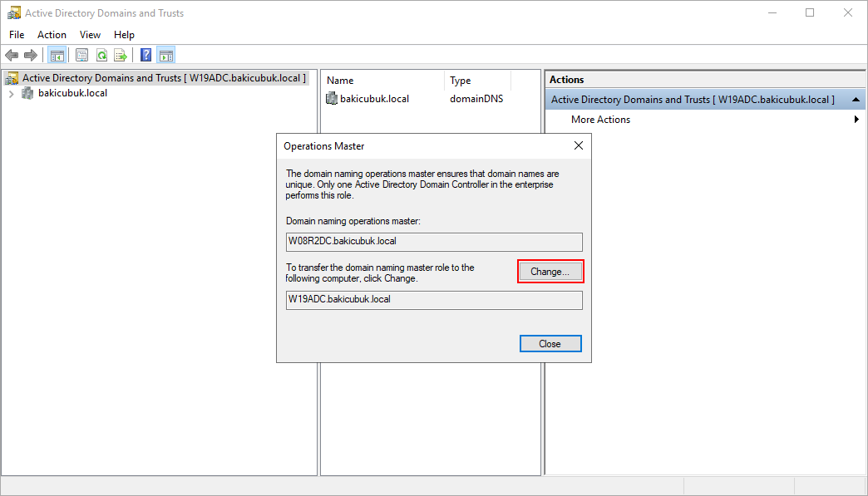Image resolution: width=868 pixels, height=496 pixels.
Task: Click the W08R2DC.bakicubuk.local master field
Action: pos(434,242)
